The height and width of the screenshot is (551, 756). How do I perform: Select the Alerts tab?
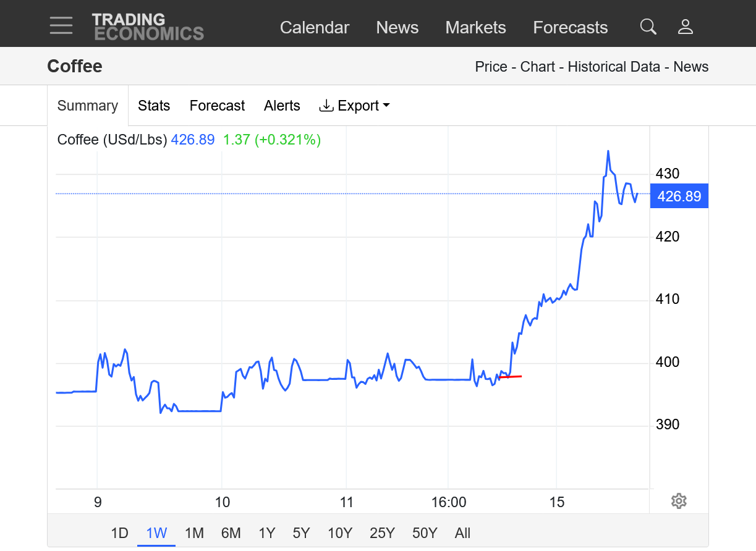coord(282,106)
